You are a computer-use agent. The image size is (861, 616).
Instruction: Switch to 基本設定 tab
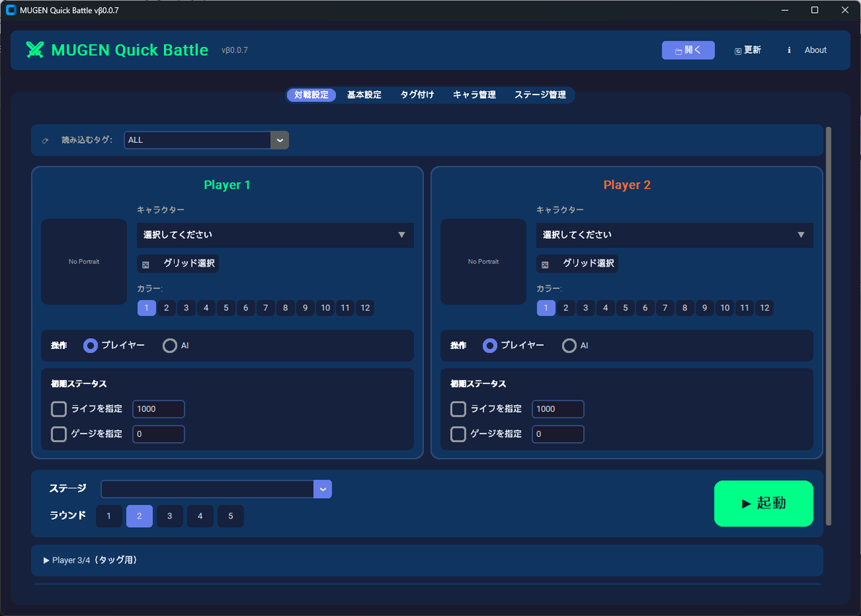point(364,95)
